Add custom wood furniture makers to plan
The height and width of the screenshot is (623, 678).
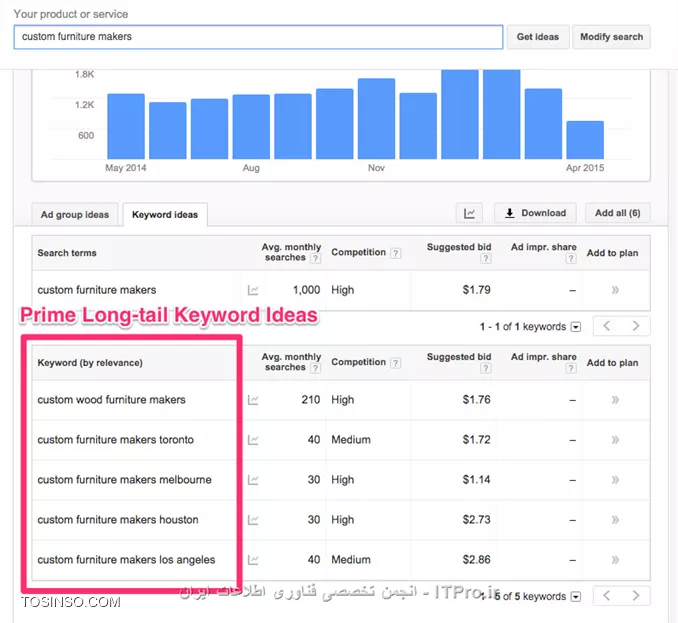coord(615,400)
